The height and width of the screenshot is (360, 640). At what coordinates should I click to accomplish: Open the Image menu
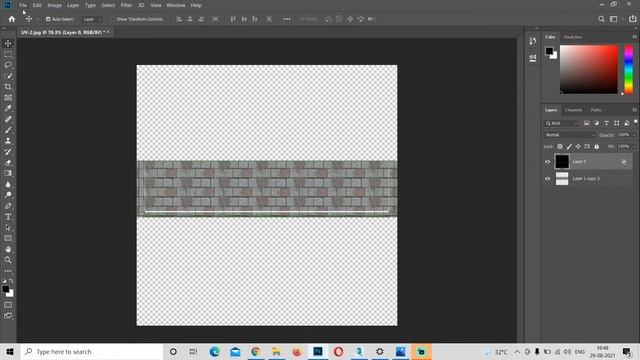point(54,5)
